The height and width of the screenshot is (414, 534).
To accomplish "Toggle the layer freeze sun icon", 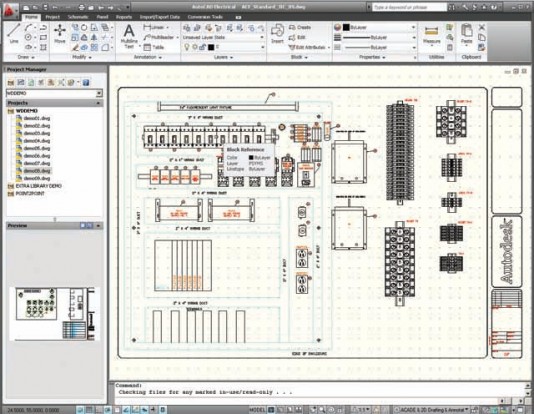I will coord(194,47).
